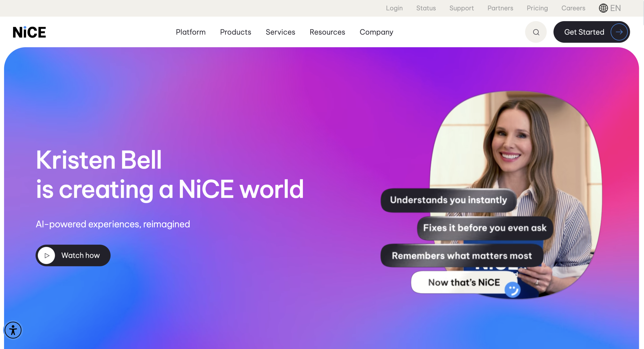Click the 'Remembers what matters most' bubble
The image size is (644, 349).
(x=462, y=256)
